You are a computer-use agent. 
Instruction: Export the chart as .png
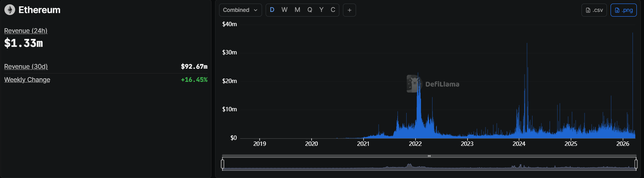(x=623, y=10)
